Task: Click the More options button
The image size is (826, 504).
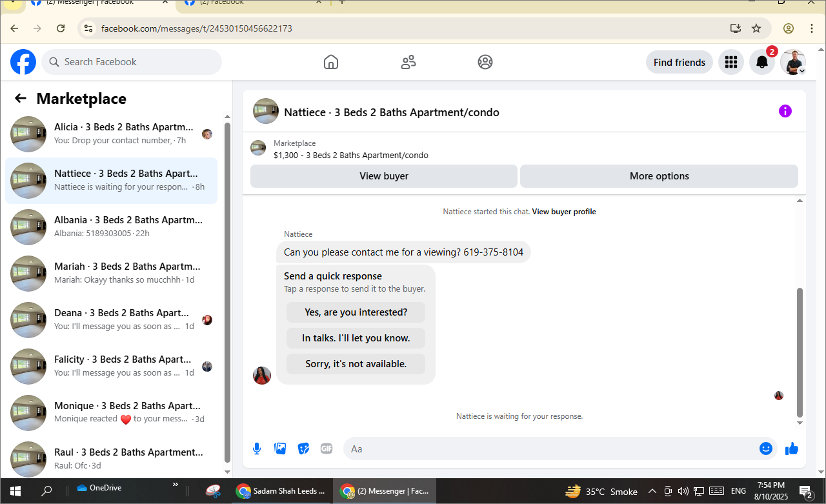Action: click(x=659, y=176)
